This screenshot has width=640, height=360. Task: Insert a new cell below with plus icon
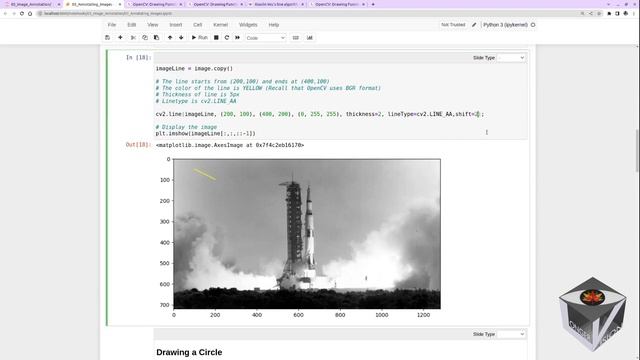point(120,38)
